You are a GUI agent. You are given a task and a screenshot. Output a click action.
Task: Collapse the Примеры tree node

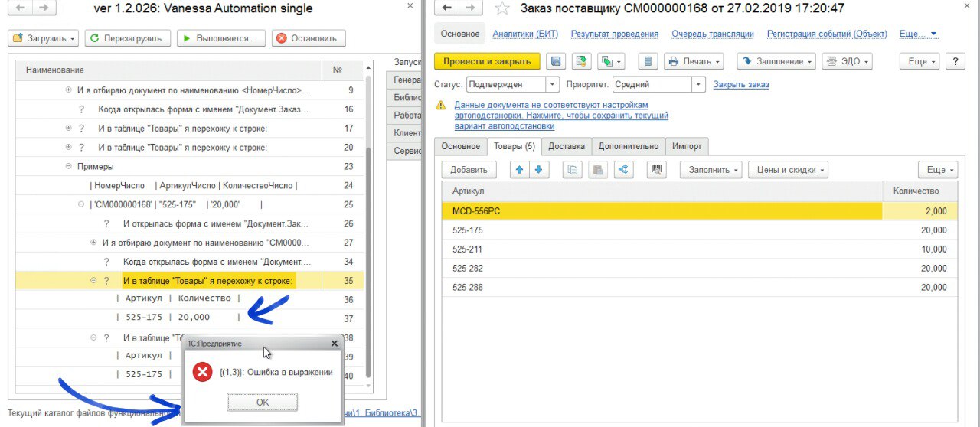point(68,166)
